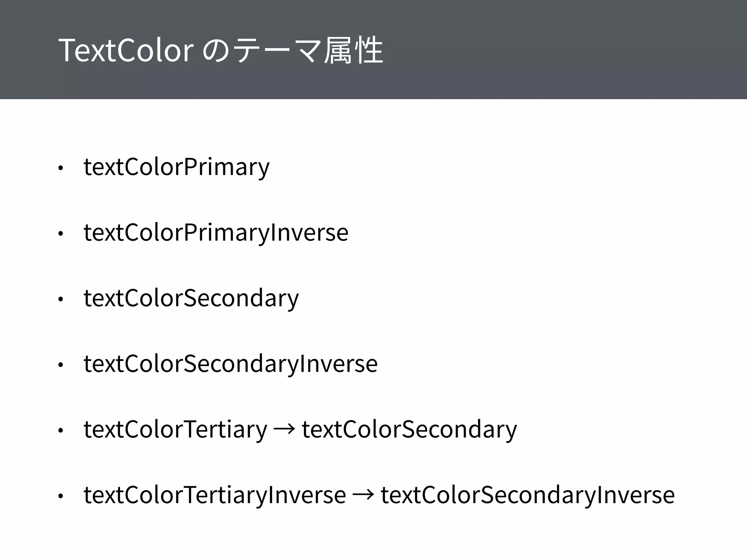
Task: Select the テーマ katakana in the title
Action: pos(276,50)
